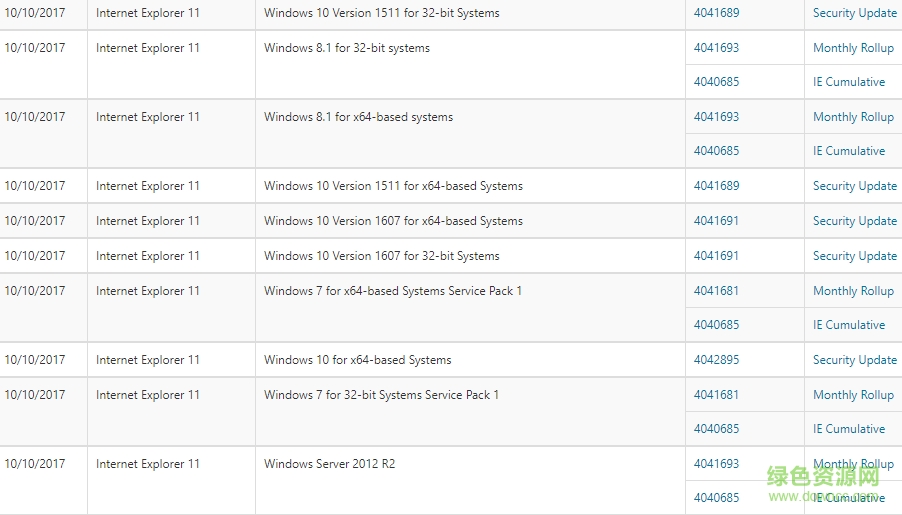Open KB 4041689 for Windows 10 1511 32-bit

click(x=716, y=13)
